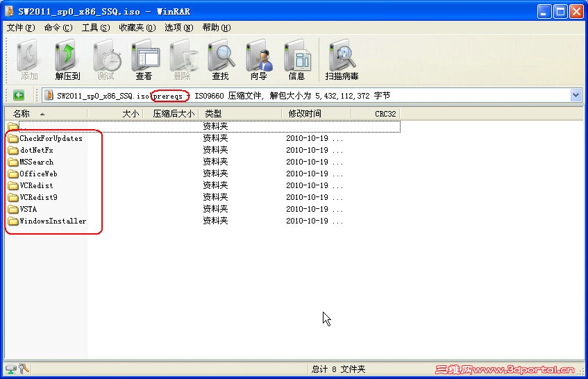588x379 pixels.
Task: Open the Tools (工具) menu
Action: [x=96, y=28]
